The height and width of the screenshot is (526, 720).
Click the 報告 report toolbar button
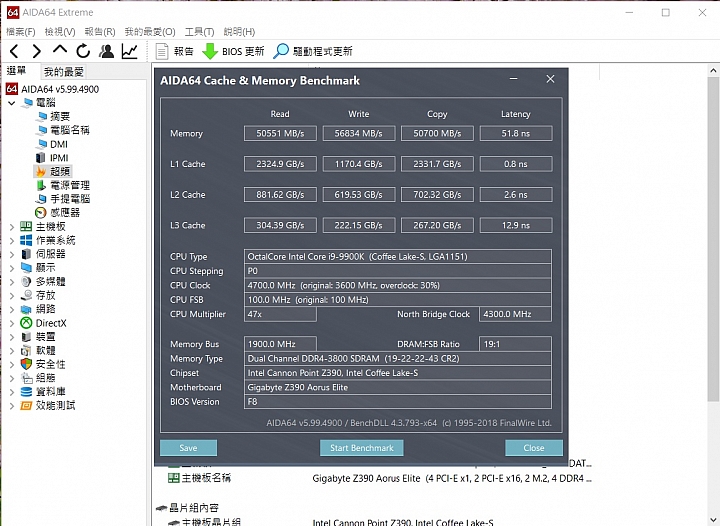pos(174,51)
